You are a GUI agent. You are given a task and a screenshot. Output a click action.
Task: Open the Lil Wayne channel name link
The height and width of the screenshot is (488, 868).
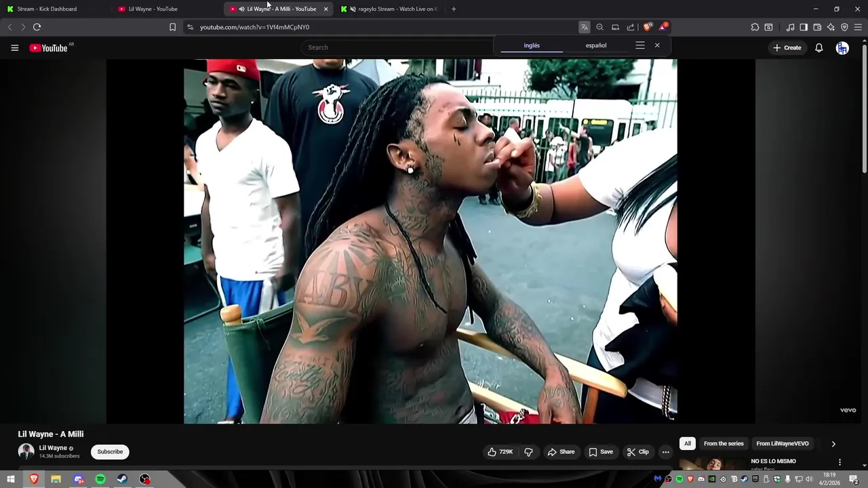click(53, 448)
